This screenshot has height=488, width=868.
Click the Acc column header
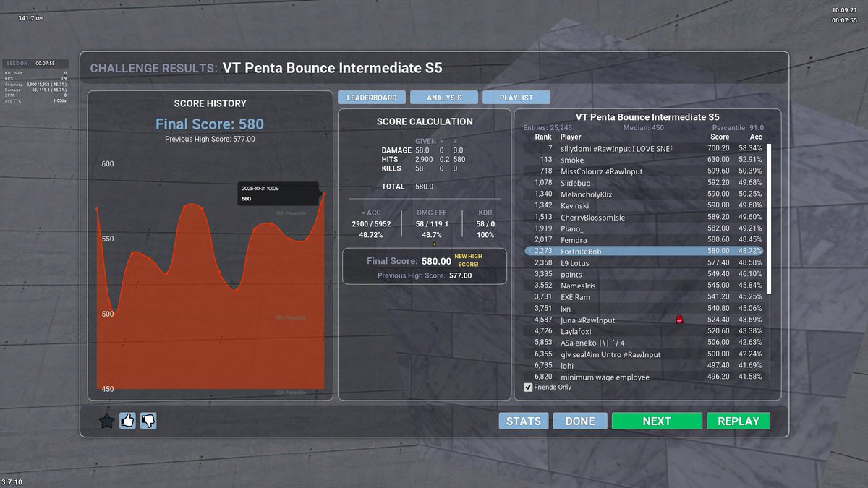(x=756, y=137)
